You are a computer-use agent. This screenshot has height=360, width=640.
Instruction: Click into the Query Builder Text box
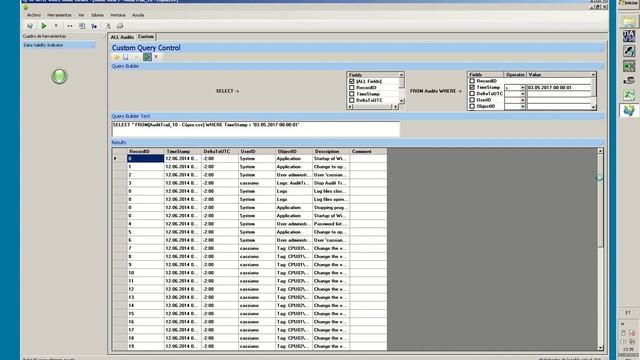[256, 129]
